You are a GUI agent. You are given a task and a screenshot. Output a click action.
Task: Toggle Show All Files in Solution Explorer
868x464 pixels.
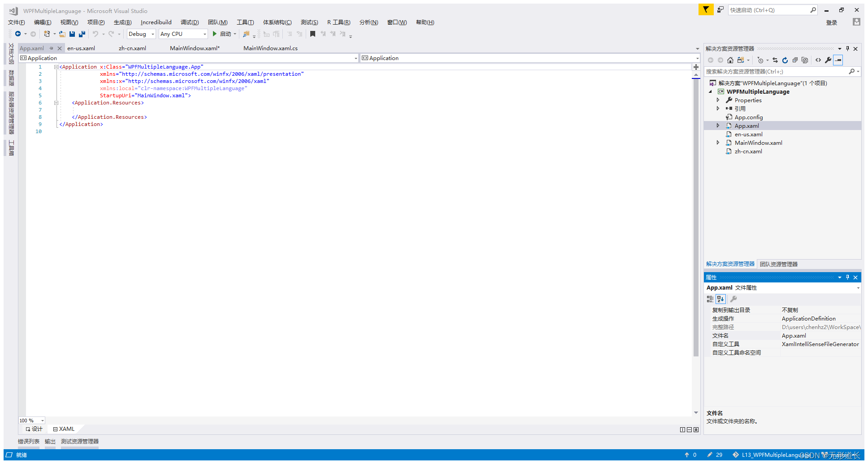pyautogui.click(x=805, y=60)
